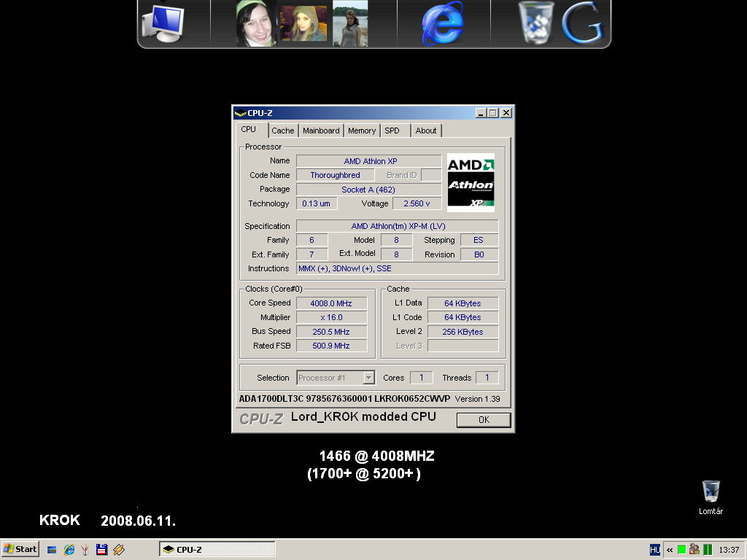Switch to the Cache tab
The image size is (747, 560).
pyautogui.click(x=282, y=131)
